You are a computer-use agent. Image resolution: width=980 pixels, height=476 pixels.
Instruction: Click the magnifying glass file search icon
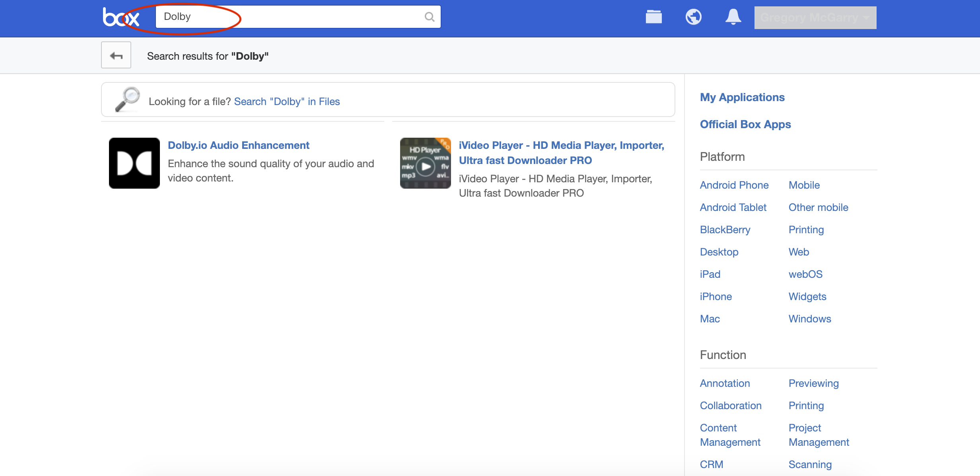(x=127, y=99)
